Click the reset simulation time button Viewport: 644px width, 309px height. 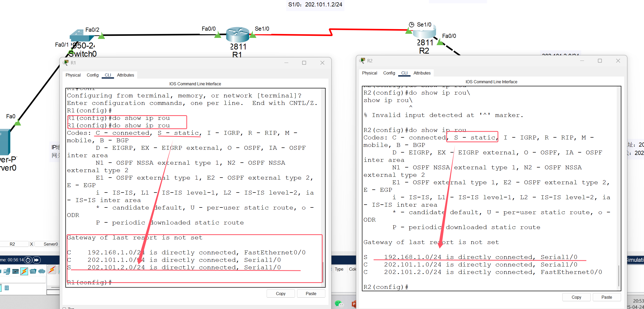28,260
